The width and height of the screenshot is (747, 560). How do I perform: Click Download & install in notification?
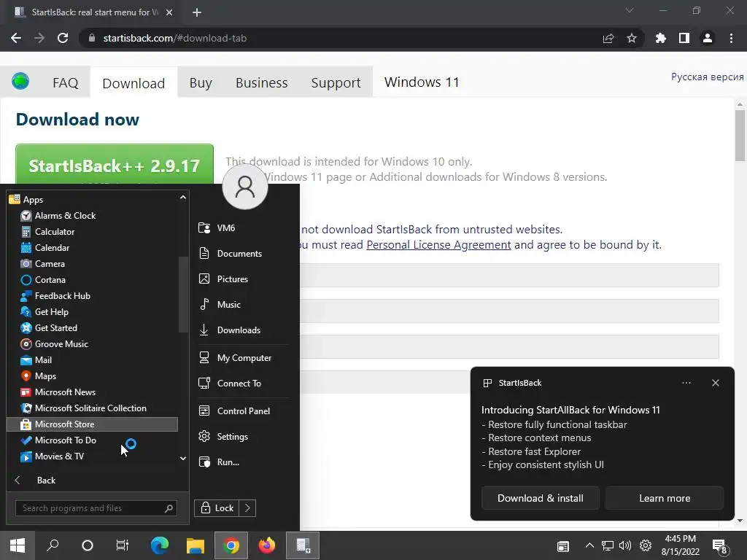(x=541, y=498)
